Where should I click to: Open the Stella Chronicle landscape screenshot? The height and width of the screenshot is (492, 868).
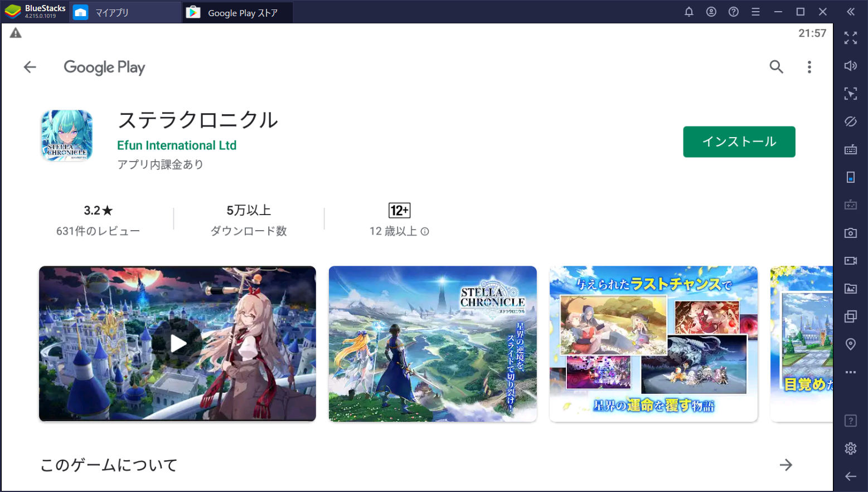point(433,343)
